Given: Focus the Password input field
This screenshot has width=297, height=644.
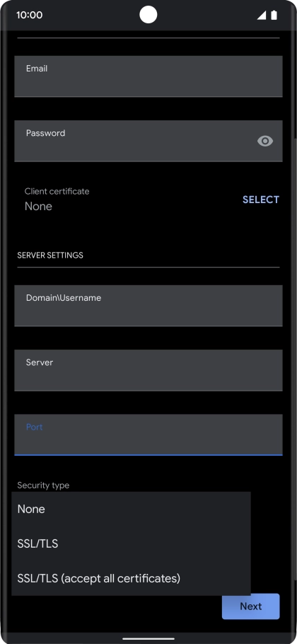Looking at the screenshot, I should [148, 141].
